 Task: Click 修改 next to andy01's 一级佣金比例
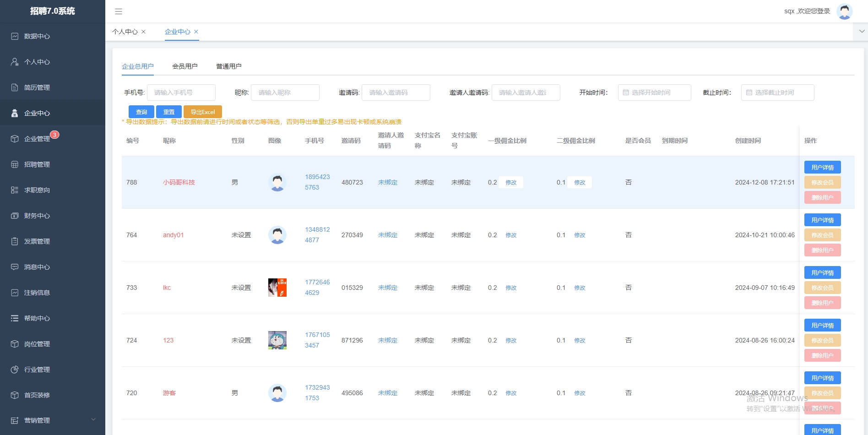click(x=511, y=235)
